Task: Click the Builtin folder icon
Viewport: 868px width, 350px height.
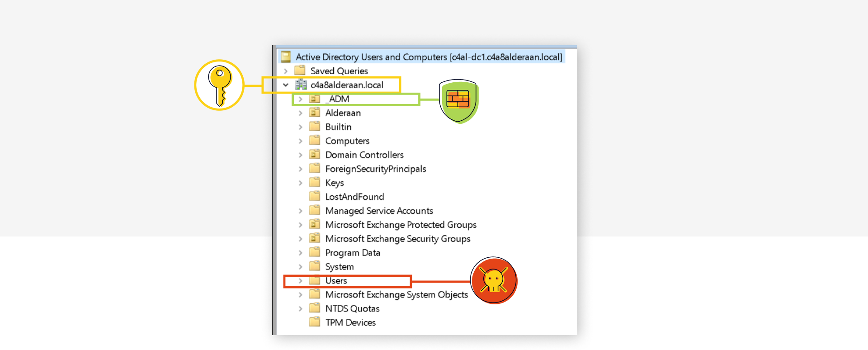Action: [x=315, y=127]
